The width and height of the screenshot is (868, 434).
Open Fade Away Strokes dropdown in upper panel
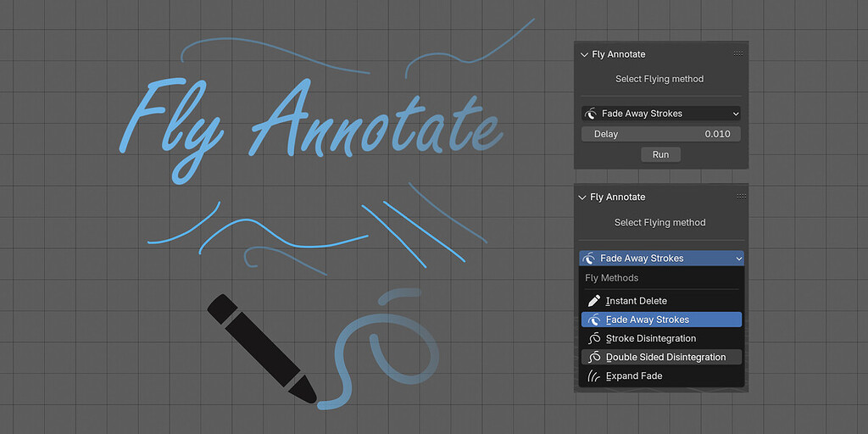pos(661,114)
